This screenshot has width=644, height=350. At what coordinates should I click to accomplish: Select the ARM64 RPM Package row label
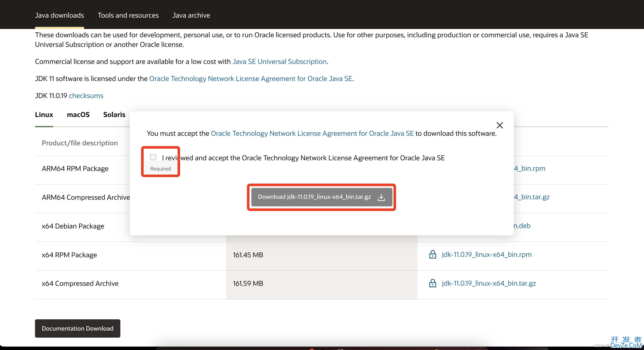pos(75,169)
